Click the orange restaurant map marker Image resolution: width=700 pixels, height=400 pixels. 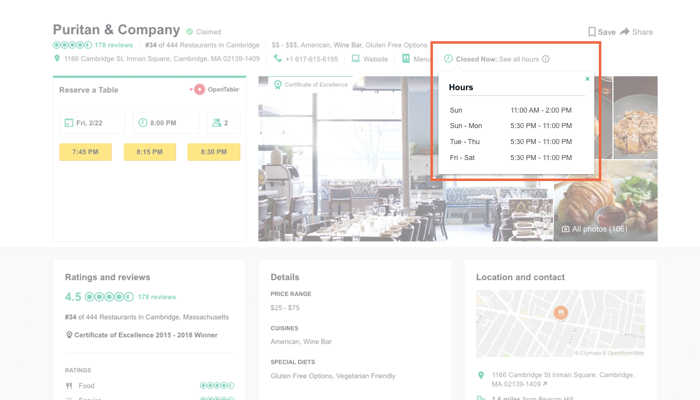pos(561,312)
